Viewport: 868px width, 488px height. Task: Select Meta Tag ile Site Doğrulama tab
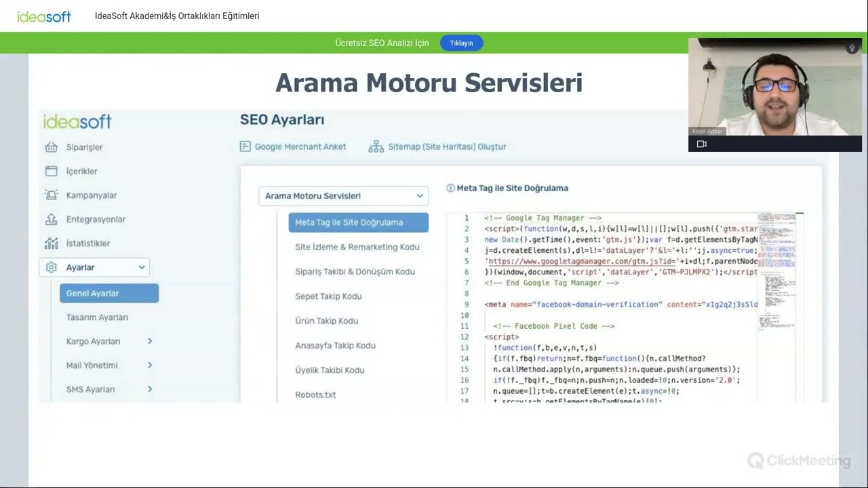tap(358, 222)
